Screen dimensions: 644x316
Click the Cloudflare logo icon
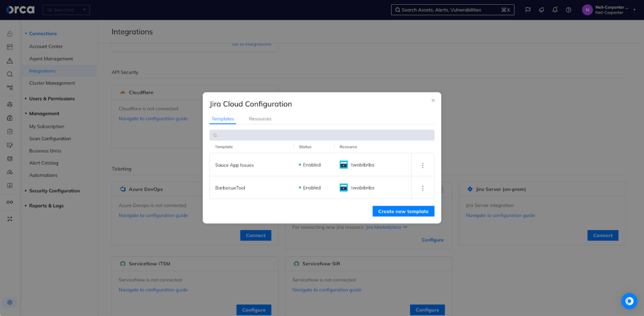[x=123, y=92]
